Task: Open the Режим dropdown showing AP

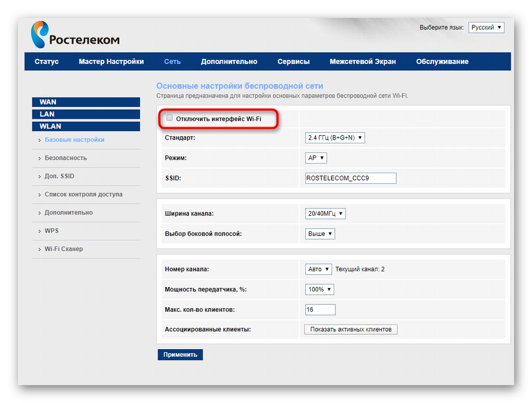Action: [x=316, y=158]
